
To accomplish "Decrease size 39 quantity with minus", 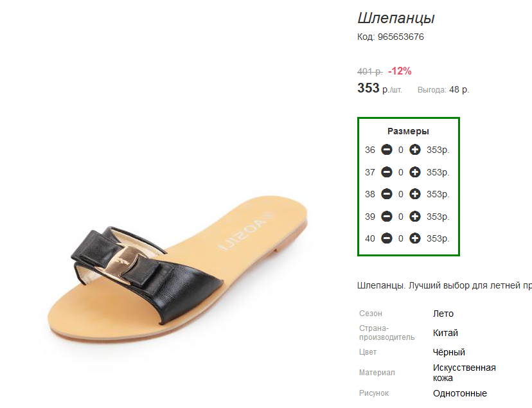I will coord(386,217).
